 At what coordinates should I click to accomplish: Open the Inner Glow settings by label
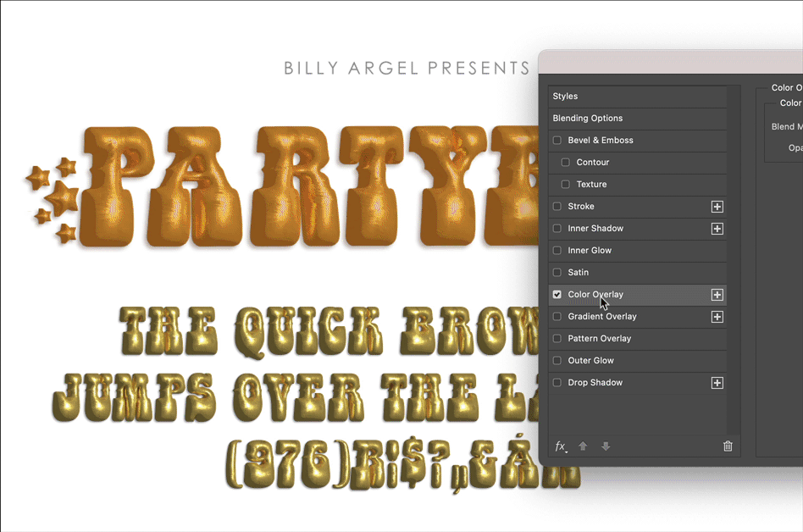tap(590, 251)
